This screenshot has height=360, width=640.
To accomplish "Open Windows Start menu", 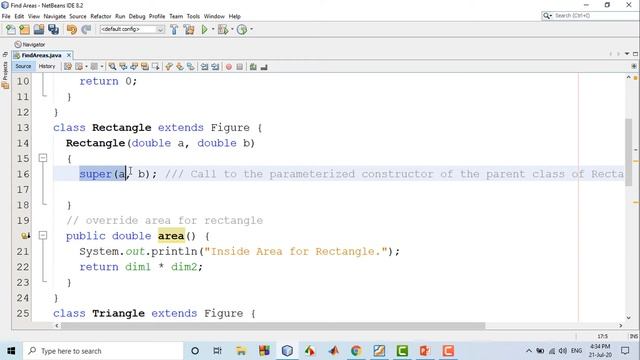I will [x=11, y=351].
